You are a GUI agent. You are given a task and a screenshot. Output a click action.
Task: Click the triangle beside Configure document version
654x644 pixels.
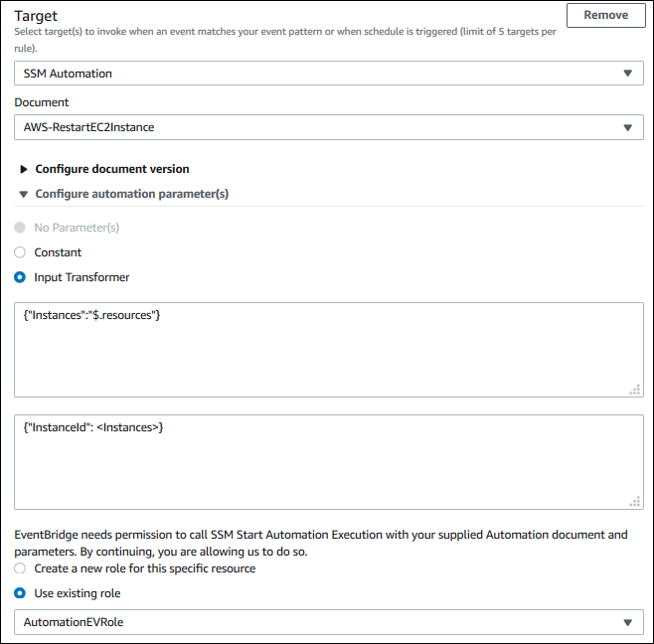tap(24, 169)
